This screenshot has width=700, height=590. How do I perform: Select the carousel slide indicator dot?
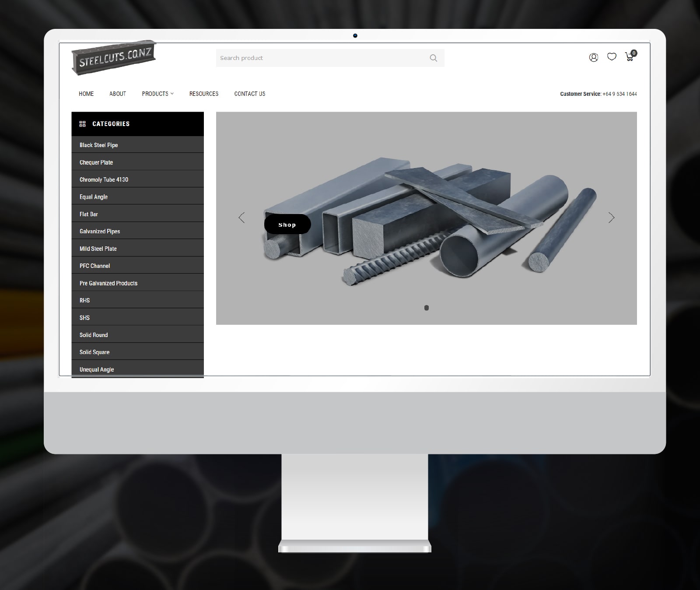[427, 308]
